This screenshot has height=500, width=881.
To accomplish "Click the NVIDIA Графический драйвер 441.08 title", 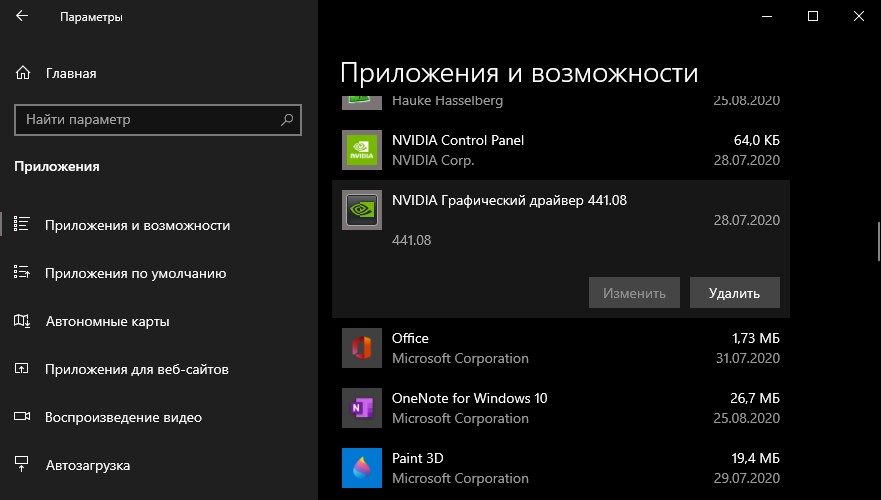I will coord(510,201).
